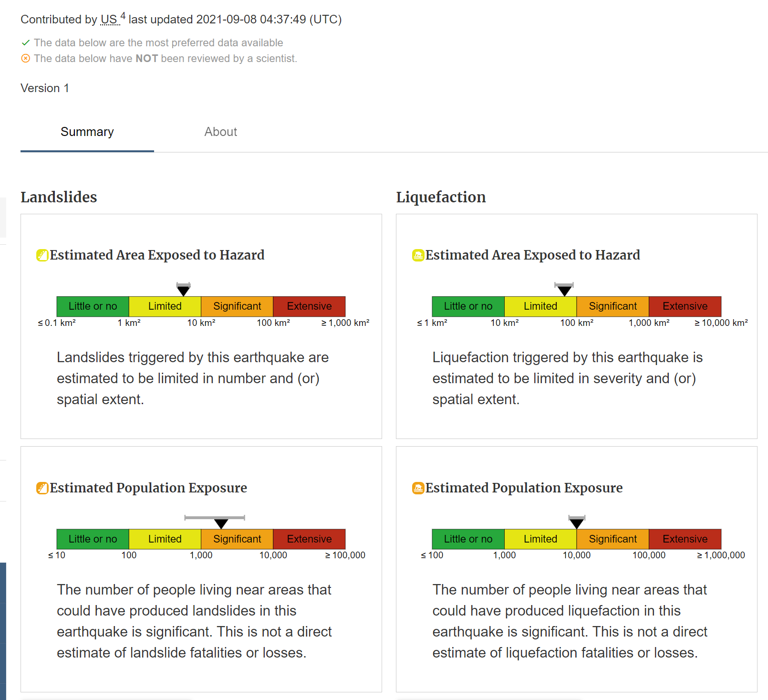
Task: Click the yellow liquefaction icon beside Liquefaction Estimated Area
Action: click(x=418, y=255)
